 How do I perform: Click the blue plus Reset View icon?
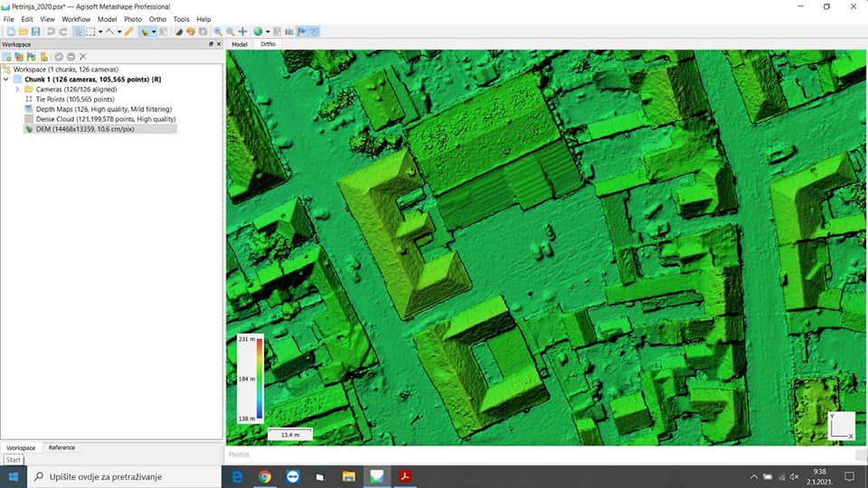[x=242, y=32]
